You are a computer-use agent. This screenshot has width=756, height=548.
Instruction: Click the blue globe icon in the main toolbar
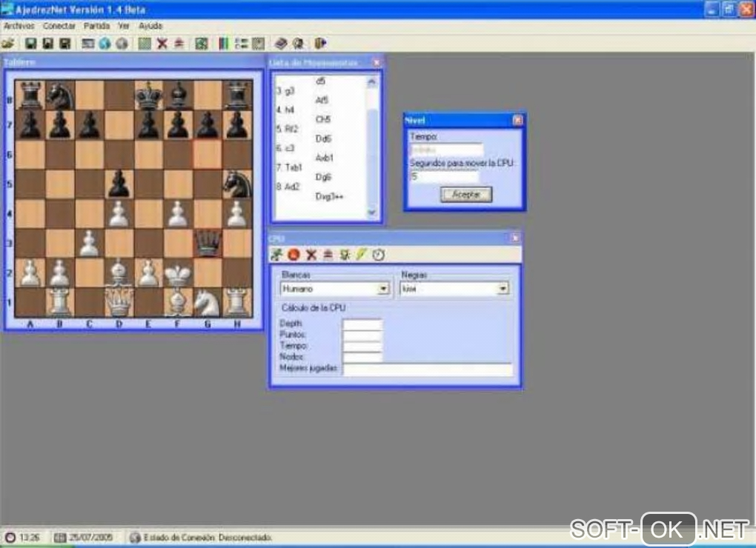pos(105,44)
